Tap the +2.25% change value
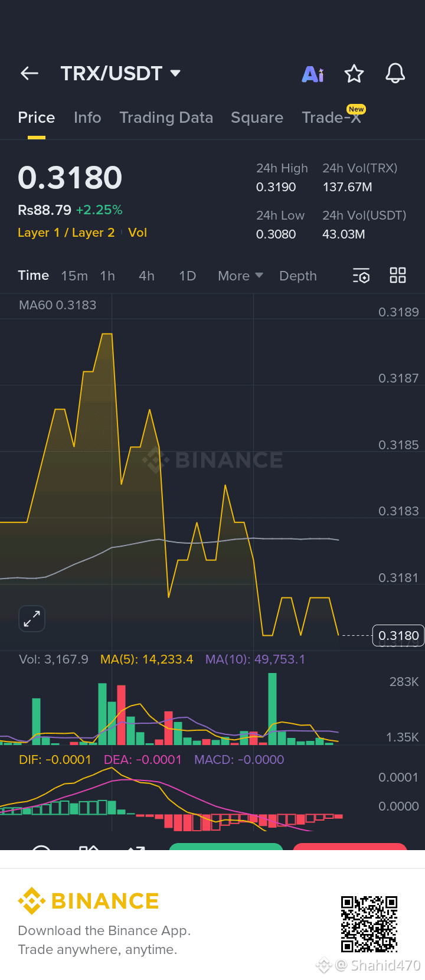Viewport: 425px width, 980px height. pos(99,210)
